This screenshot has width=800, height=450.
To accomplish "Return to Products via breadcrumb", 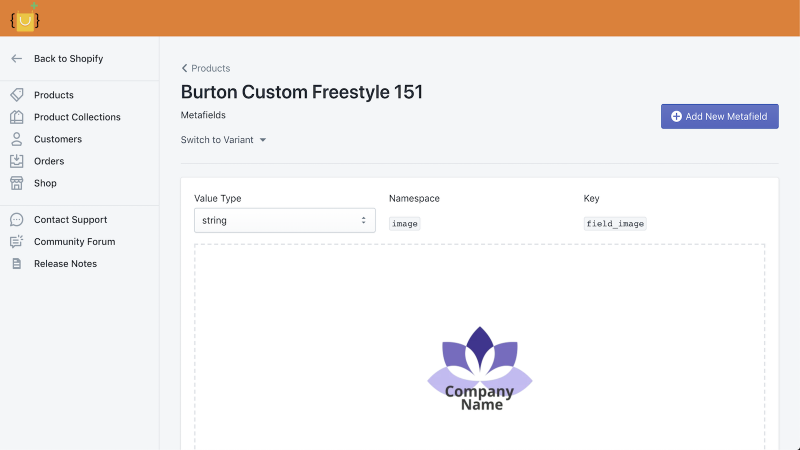I will [x=210, y=68].
